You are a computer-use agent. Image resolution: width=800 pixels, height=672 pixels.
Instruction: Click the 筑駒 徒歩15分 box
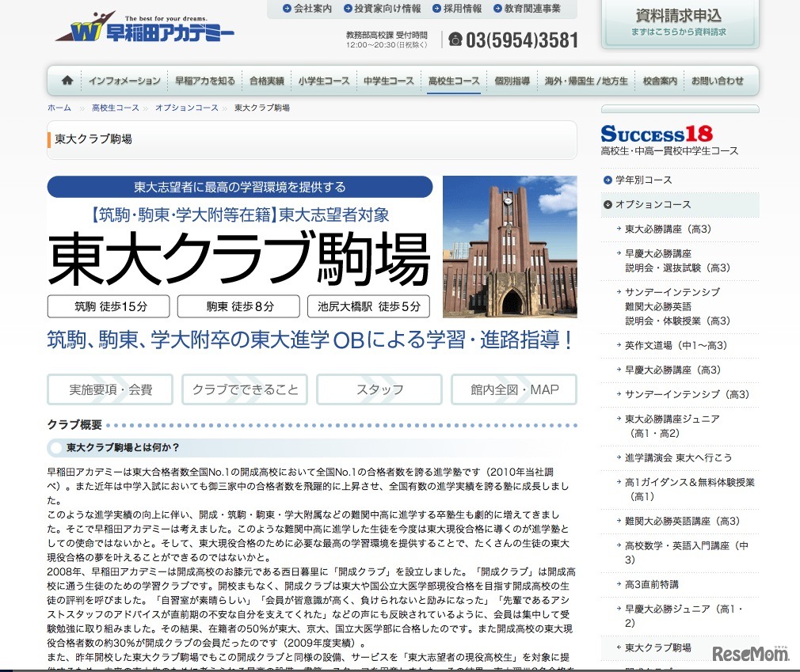pos(109,306)
